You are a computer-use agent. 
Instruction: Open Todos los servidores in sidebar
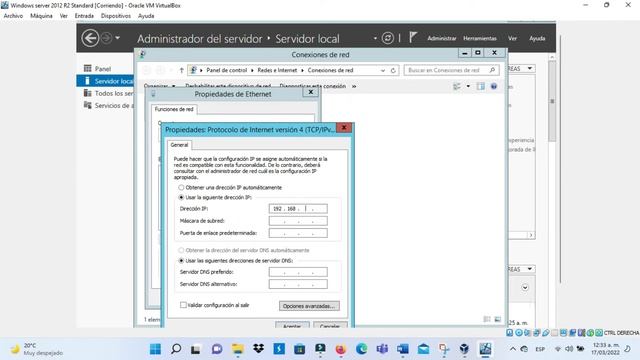point(108,93)
